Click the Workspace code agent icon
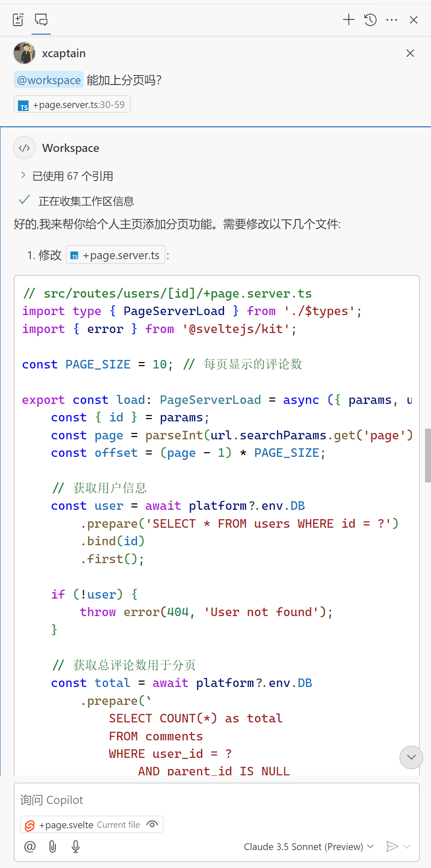431x868 pixels. coord(24,148)
